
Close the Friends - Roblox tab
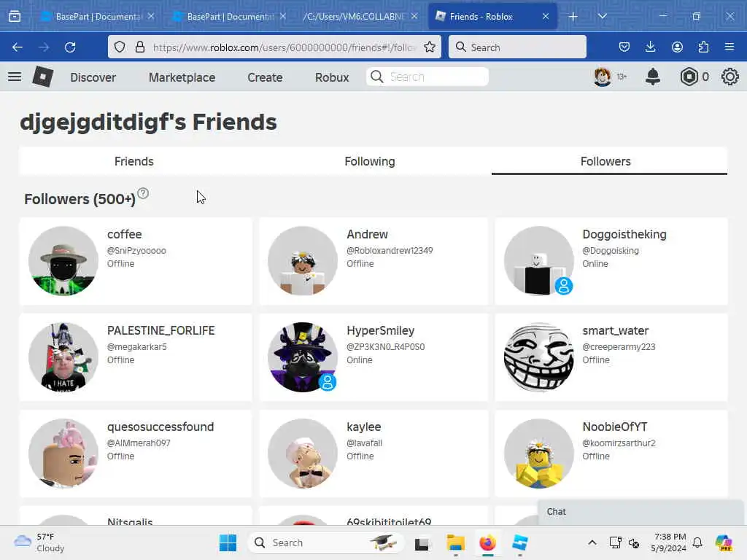point(546,17)
